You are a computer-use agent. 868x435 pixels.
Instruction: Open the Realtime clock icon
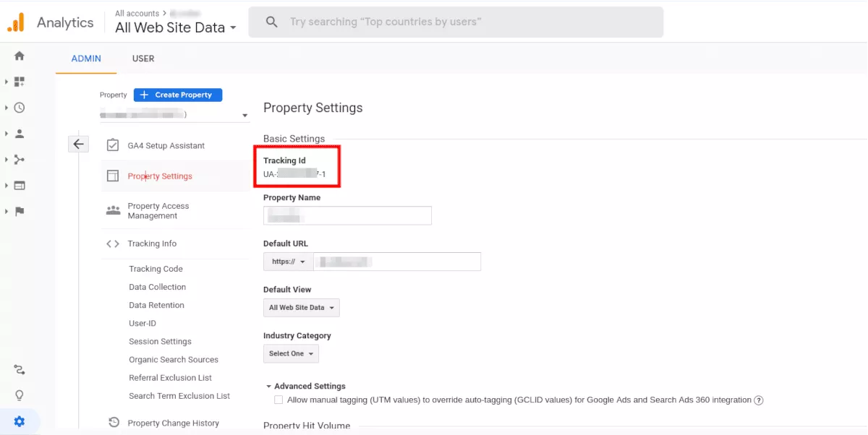(20, 108)
